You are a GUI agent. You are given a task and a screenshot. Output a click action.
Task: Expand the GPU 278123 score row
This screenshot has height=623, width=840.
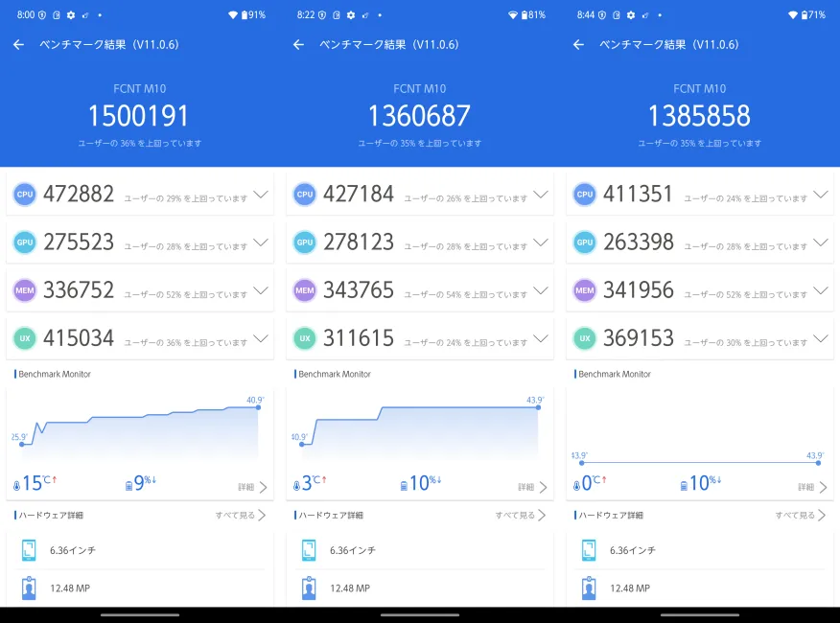coord(541,242)
